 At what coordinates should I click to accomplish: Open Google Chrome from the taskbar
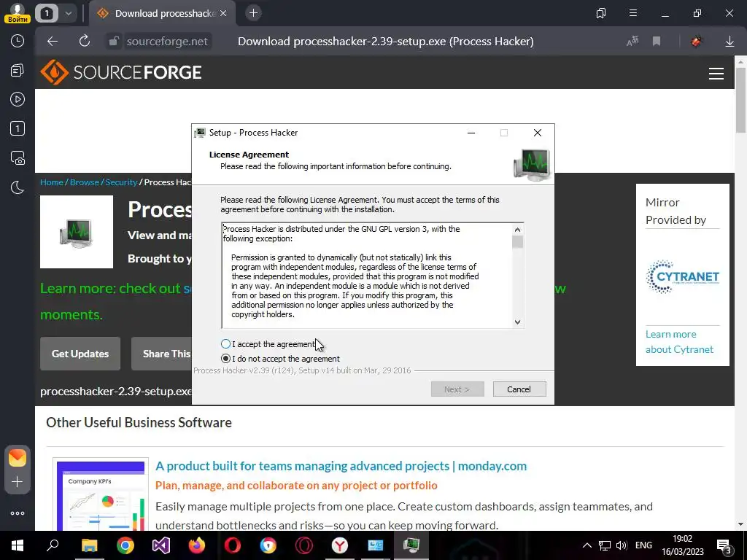pos(125,545)
